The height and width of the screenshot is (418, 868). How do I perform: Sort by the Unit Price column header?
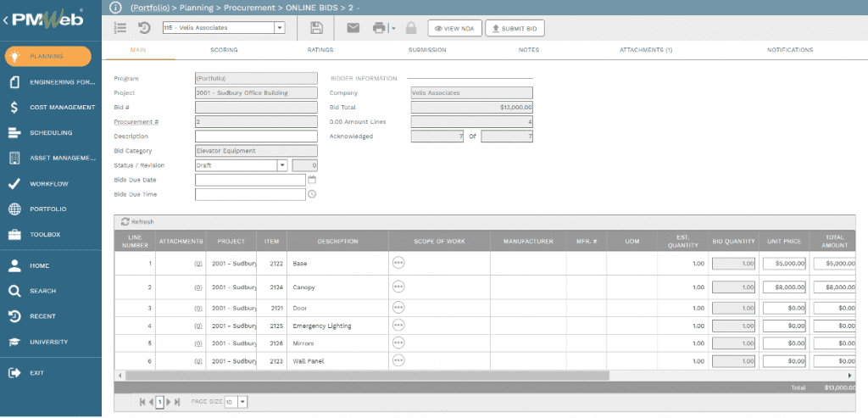(x=784, y=242)
